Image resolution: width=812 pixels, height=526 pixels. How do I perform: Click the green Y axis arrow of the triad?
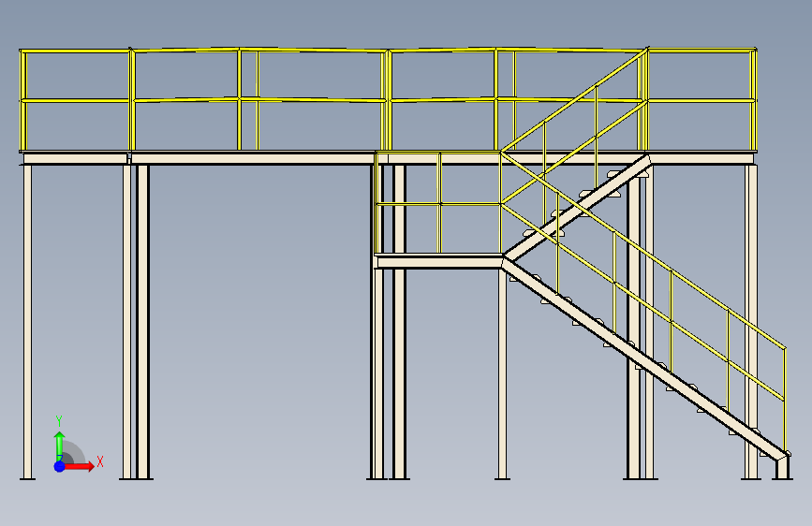60,446
